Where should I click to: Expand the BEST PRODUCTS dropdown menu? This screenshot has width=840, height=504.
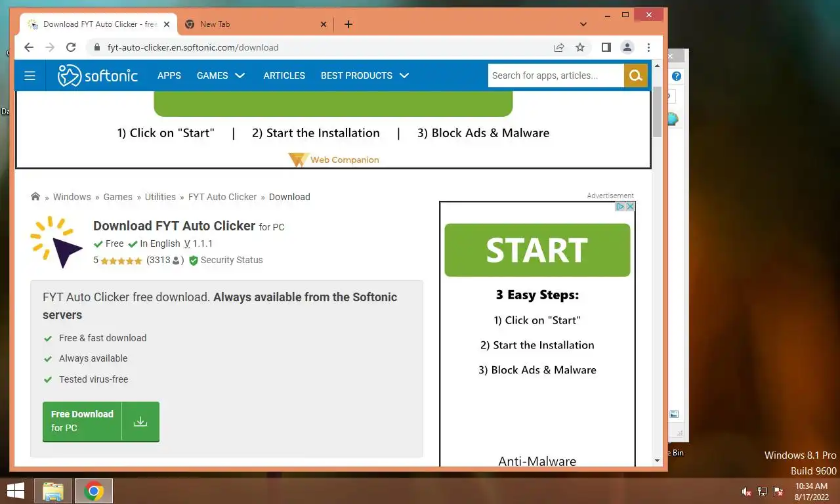click(365, 75)
